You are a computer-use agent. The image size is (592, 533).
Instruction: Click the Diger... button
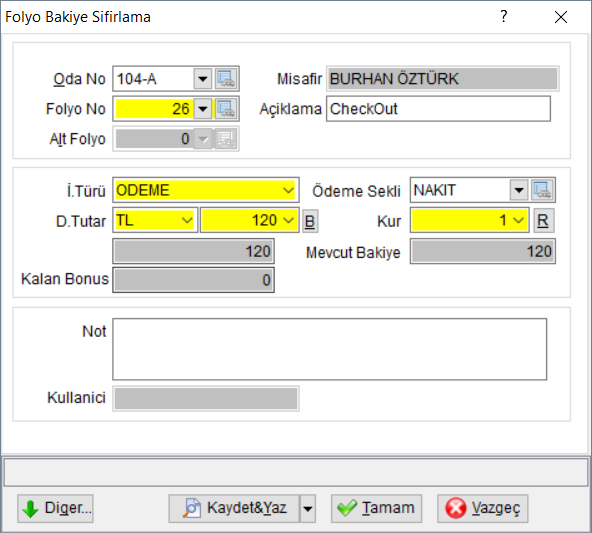point(55,508)
